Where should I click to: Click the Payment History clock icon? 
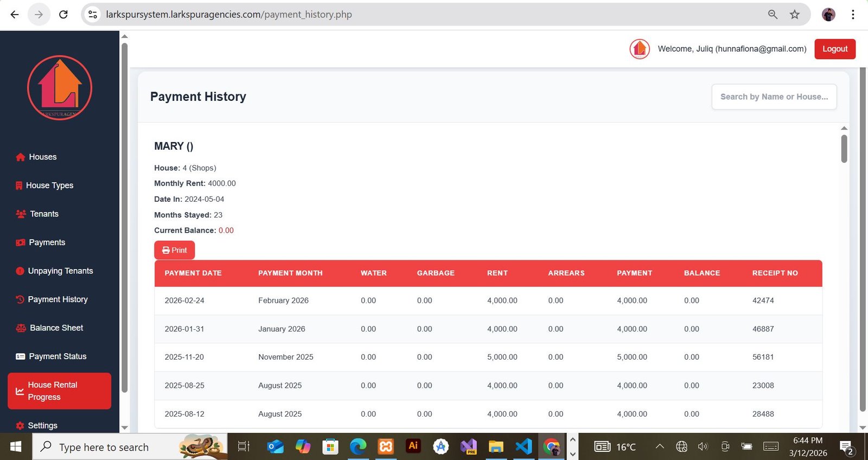tap(20, 299)
